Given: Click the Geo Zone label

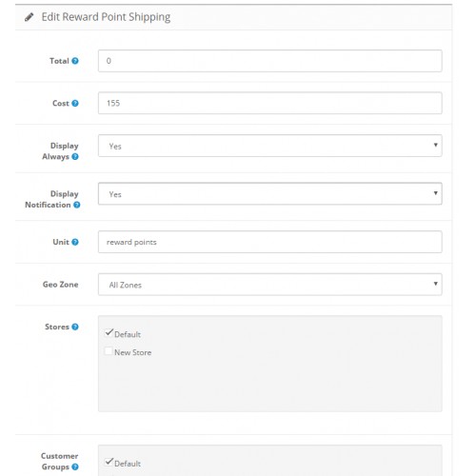Looking at the screenshot, I should pos(60,285).
